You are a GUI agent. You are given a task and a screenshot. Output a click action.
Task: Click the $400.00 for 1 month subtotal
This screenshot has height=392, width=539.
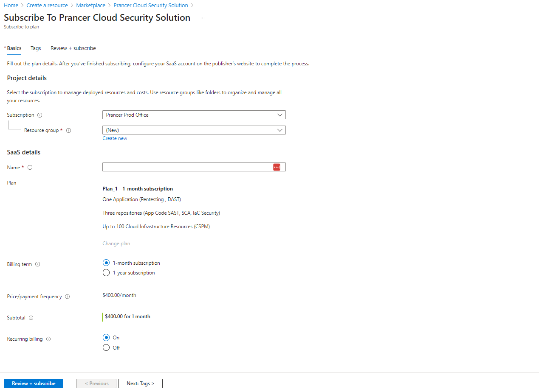[x=127, y=316]
